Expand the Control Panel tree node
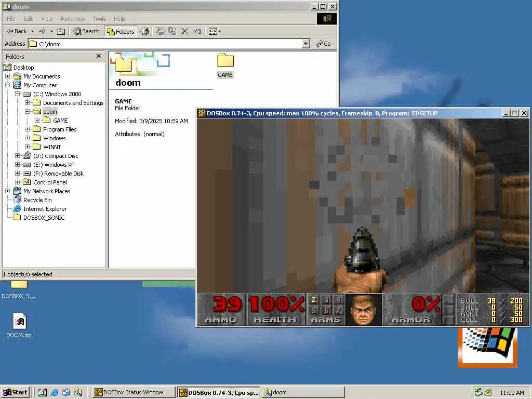 [x=17, y=182]
